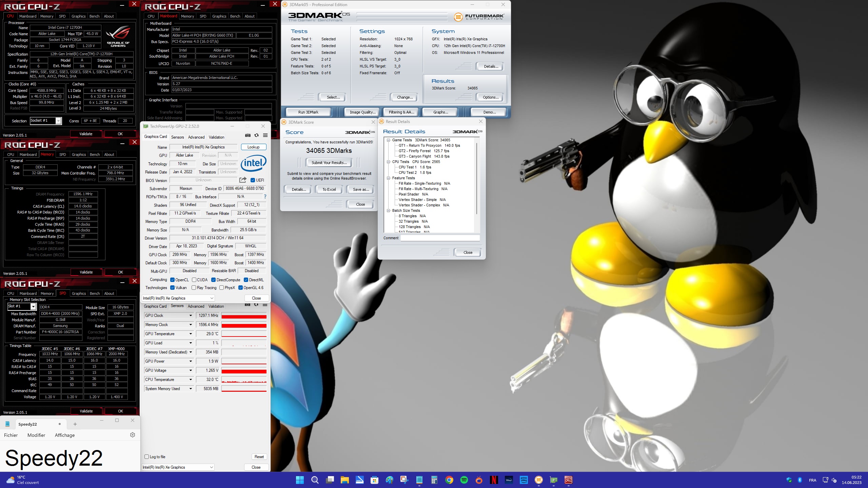Image resolution: width=868 pixels, height=488 pixels.
Task: Click the Comment input field
Action: click(x=440, y=238)
